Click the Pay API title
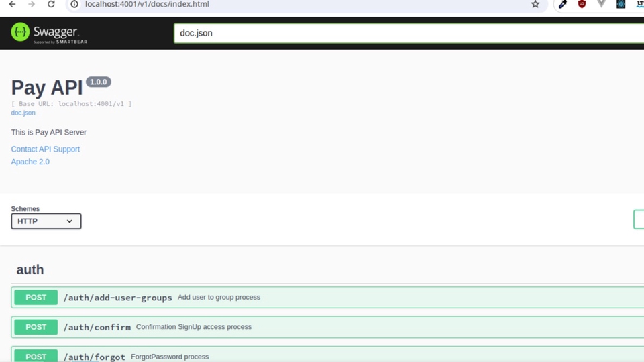The height and width of the screenshot is (362, 644). coord(47,87)
